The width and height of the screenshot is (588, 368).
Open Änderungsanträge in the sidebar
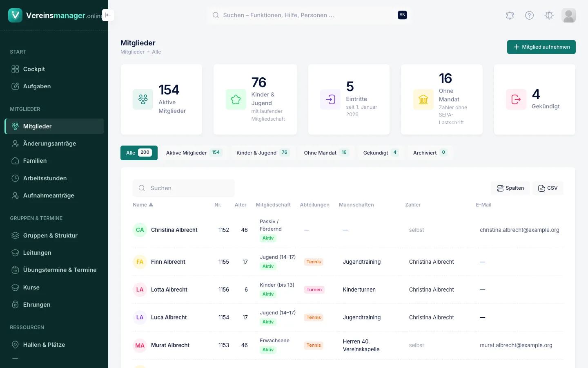click(x=54, y=144)
